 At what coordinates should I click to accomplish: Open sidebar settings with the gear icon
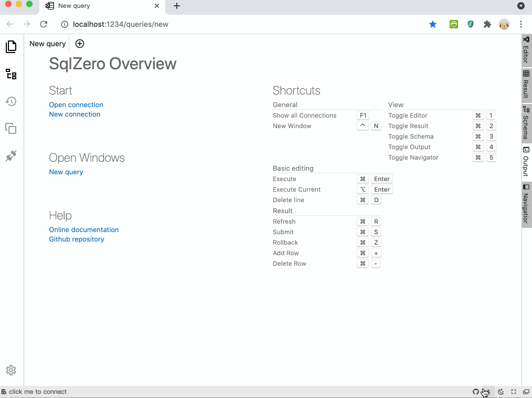pyautogui.click(x=11, y=370)
